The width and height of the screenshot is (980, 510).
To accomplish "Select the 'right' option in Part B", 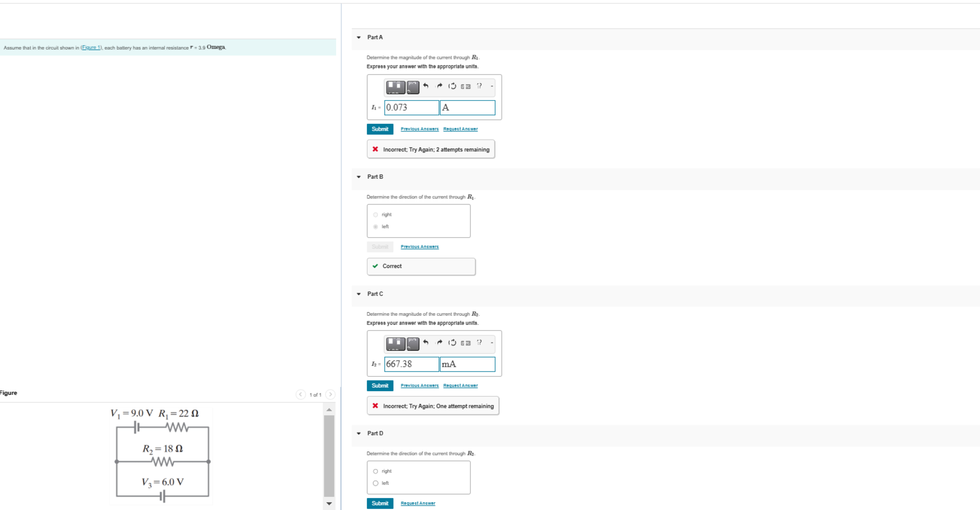I will (x=376, y=215).
